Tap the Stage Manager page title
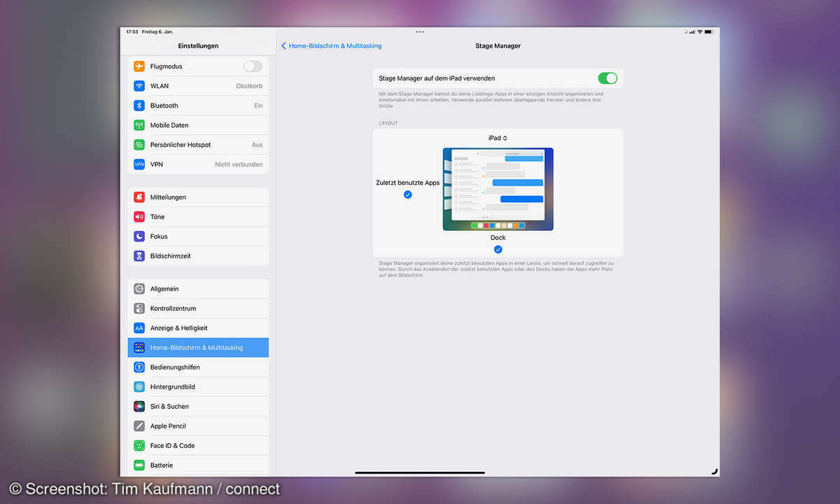The width and height of the screenshot is (840, 504). click(x=498, y=46)
